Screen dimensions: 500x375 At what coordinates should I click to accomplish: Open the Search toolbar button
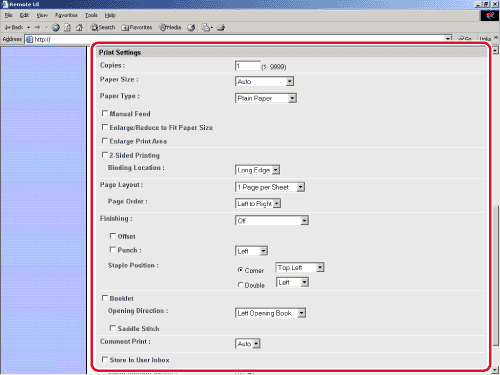click(103, 27)
